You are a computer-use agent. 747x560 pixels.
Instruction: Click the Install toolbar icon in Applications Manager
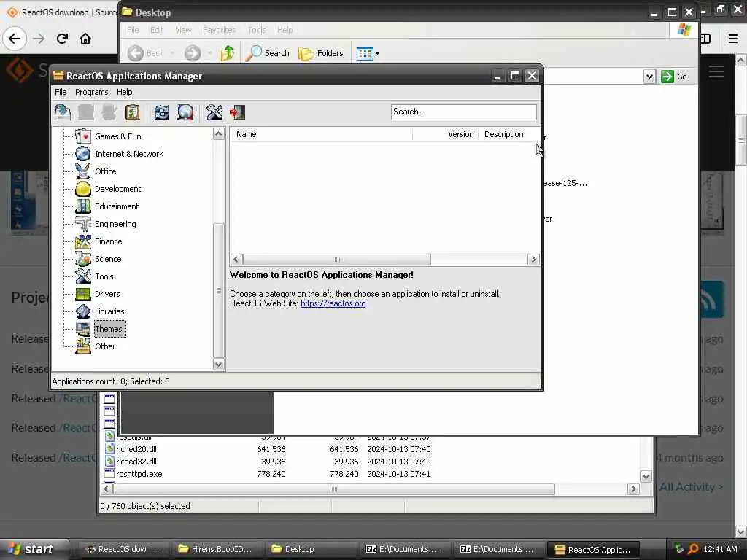pos(63,112)
